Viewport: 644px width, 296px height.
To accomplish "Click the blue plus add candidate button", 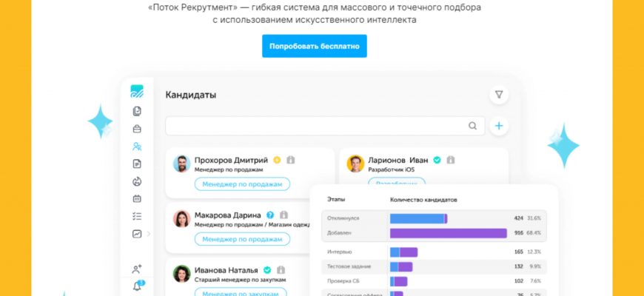I will coord(499,126).
